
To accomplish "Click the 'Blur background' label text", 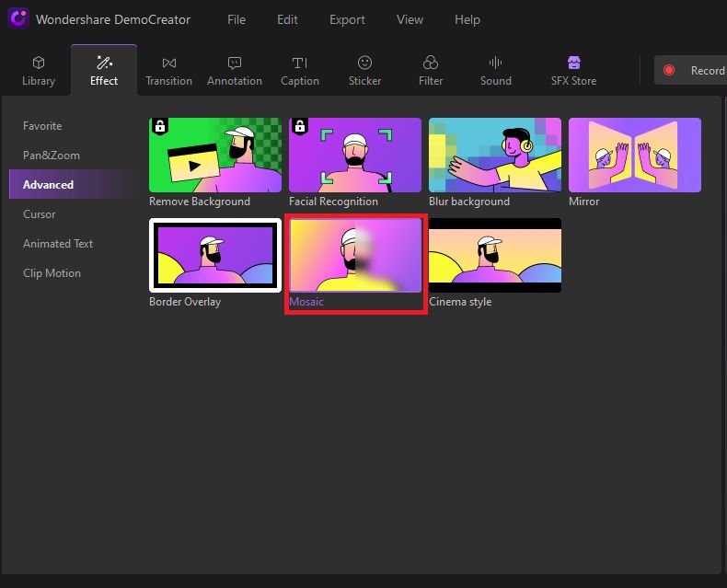I will coord(469,202).
